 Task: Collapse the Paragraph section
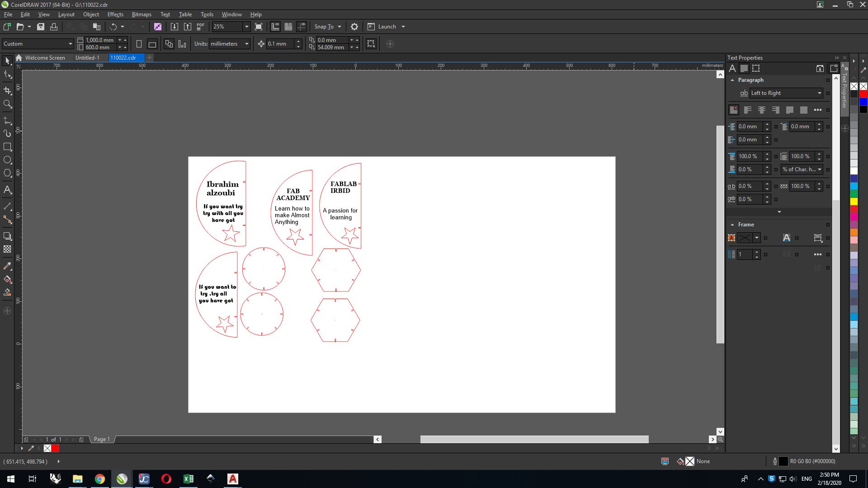click(x=732, y=80)
